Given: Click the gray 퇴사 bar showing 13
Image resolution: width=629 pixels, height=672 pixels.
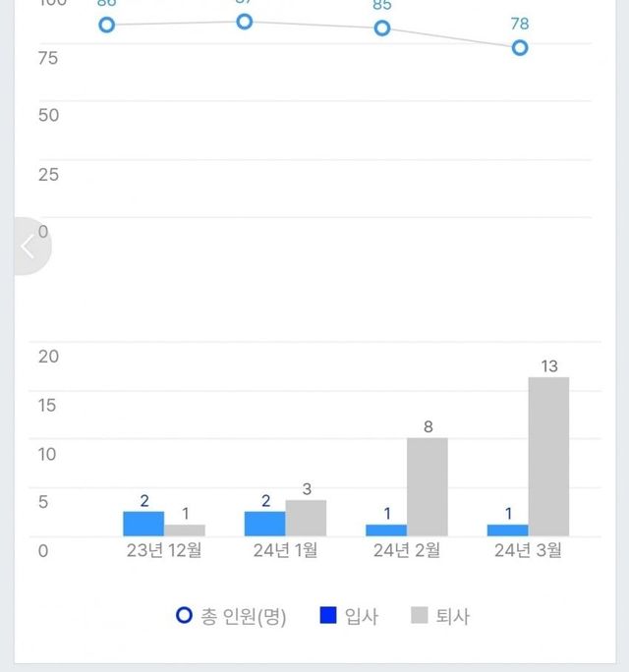Looking at the screenshot, I should (x=548, y=457).
